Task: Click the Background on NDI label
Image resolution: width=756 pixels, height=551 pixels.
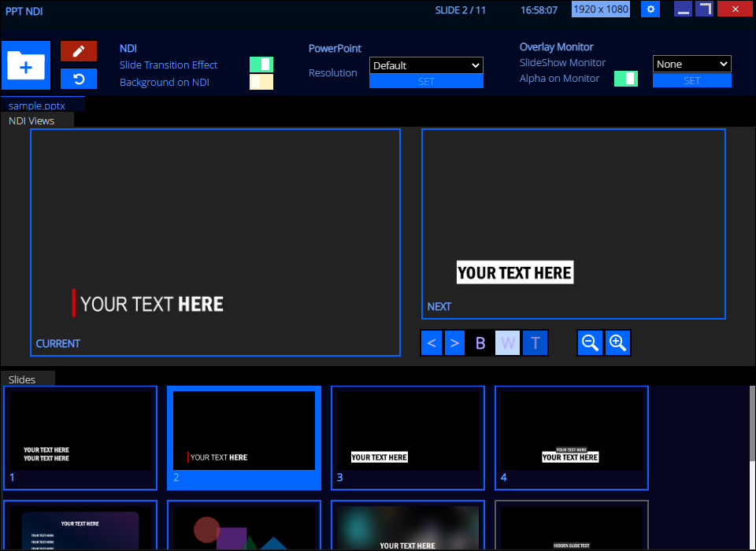Action: point(165,82)
